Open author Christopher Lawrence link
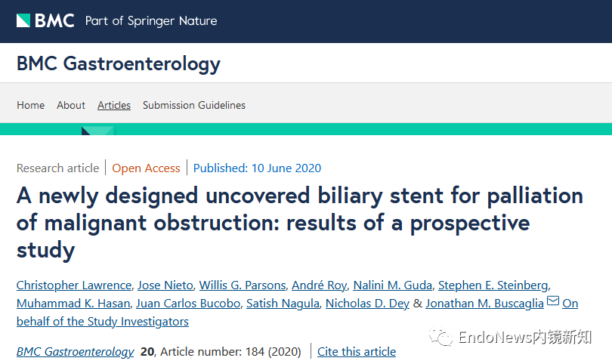 coord(74,285)
